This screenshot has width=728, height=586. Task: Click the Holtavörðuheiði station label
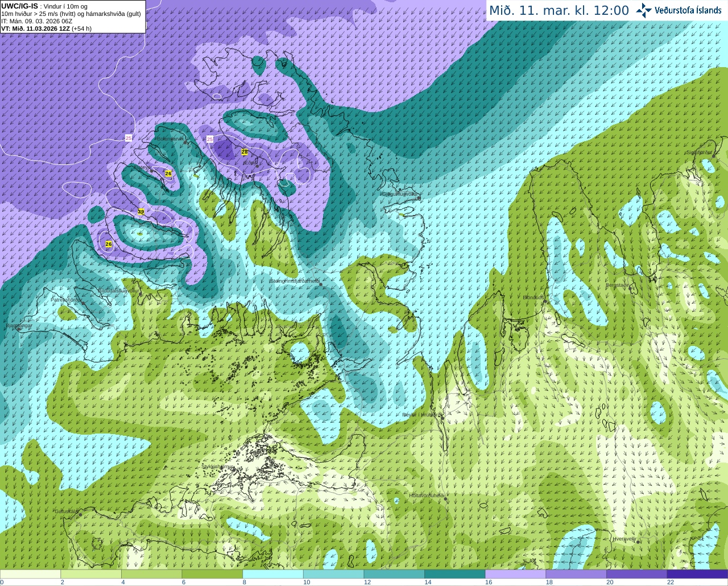click(x=426, y=496)
